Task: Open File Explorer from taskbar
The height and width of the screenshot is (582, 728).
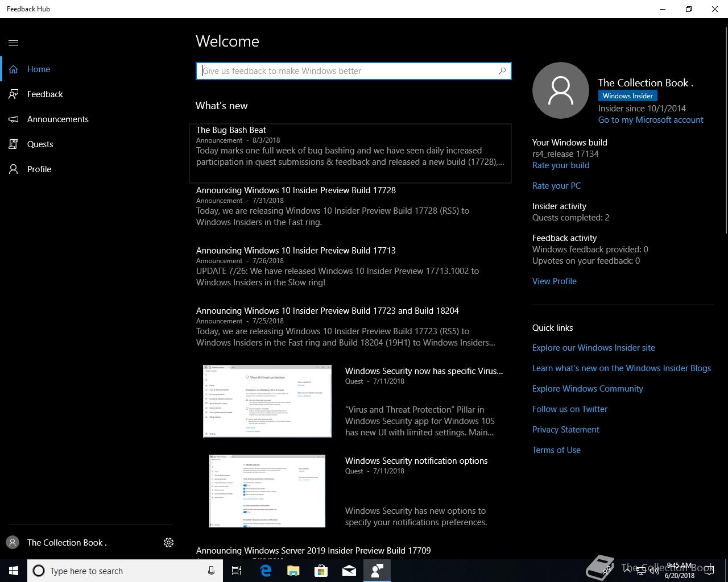Action: point(293,571)
